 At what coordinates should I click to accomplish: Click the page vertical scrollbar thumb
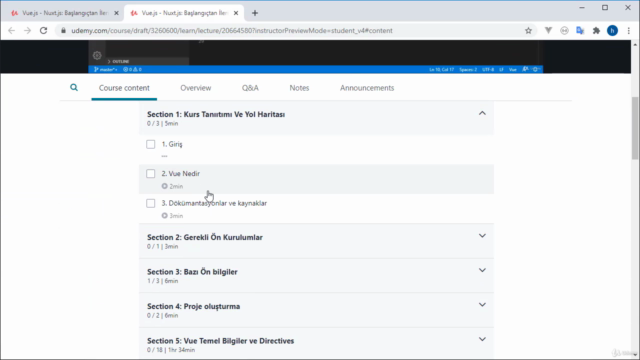tap(635, 128)
